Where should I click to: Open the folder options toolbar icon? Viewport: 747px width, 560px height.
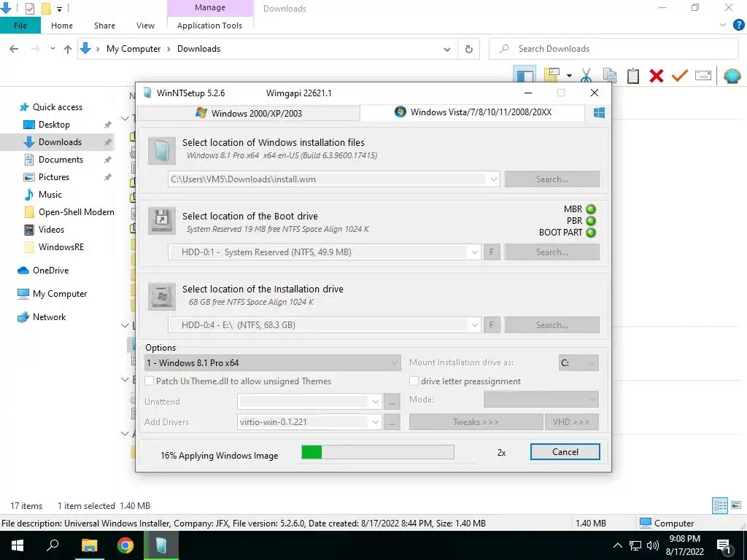(551, 75)
